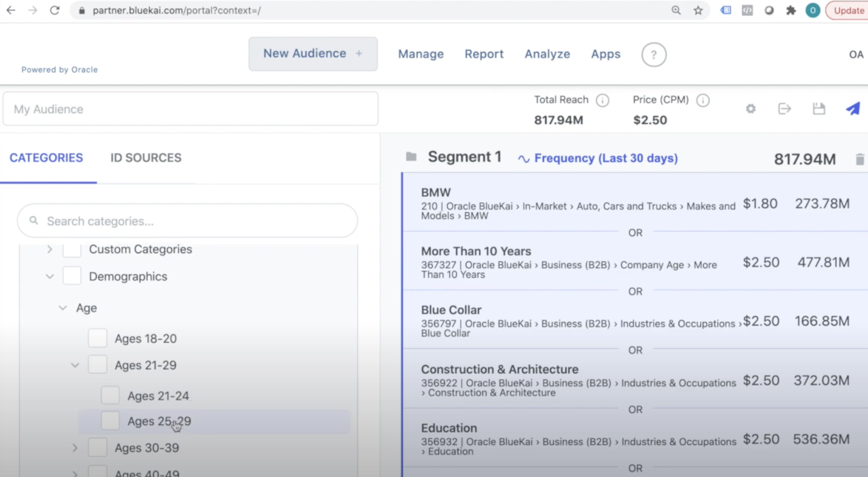Open the OA account menu
The height and width of the screenshot is (477, 868).
tap(856, 54)
